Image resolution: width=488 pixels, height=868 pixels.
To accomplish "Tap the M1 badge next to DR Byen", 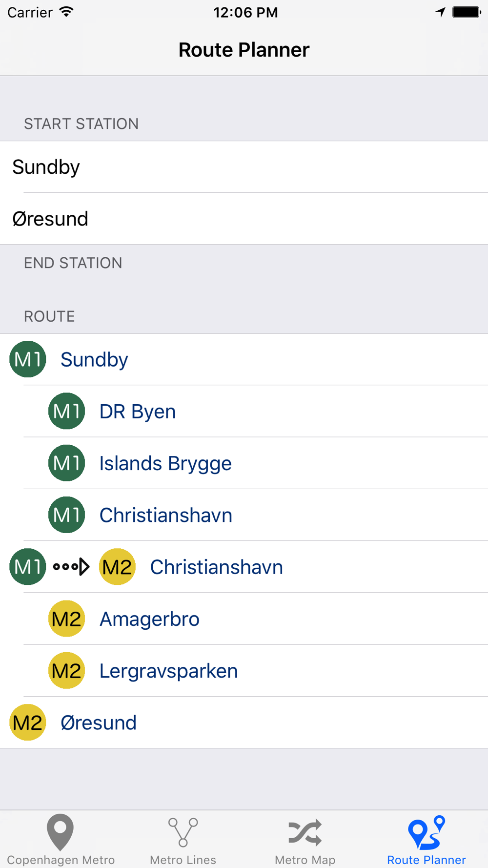I will tap(67, 411).
